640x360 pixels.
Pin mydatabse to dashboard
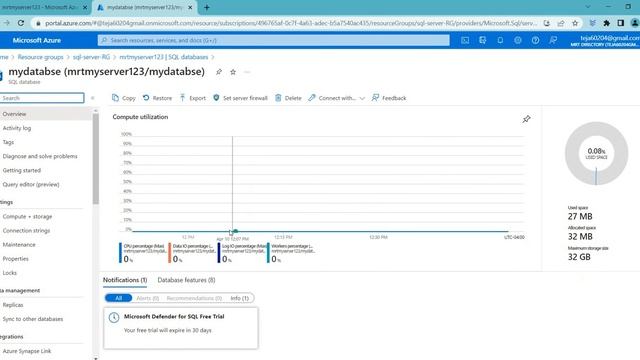(219, 72)
